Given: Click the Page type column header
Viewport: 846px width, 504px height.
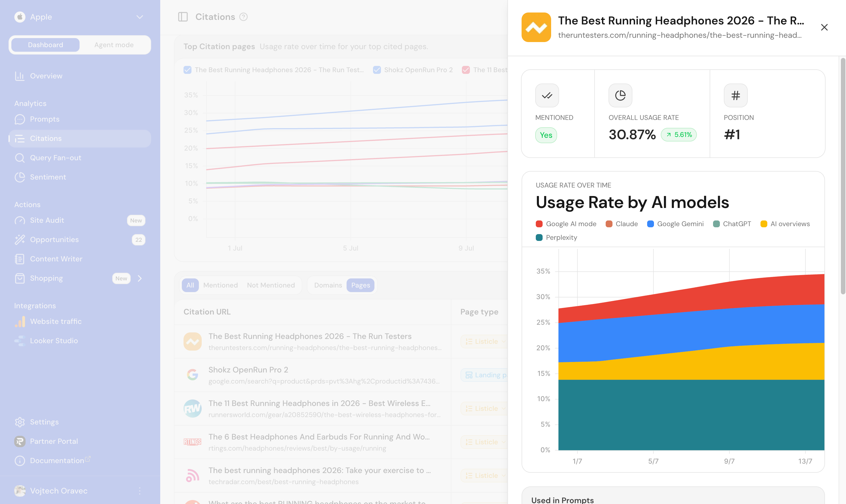Looking at the screenshot, I should point(479,312).
